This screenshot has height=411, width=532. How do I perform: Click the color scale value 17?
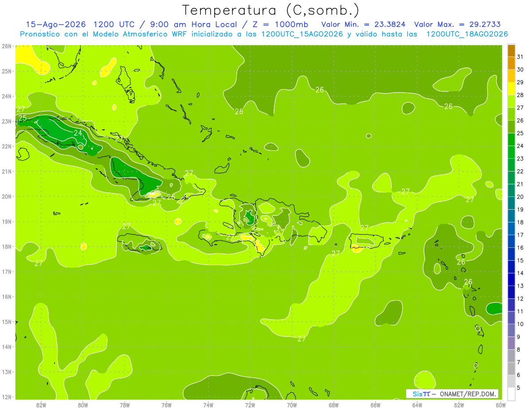(x=520, y=235)
